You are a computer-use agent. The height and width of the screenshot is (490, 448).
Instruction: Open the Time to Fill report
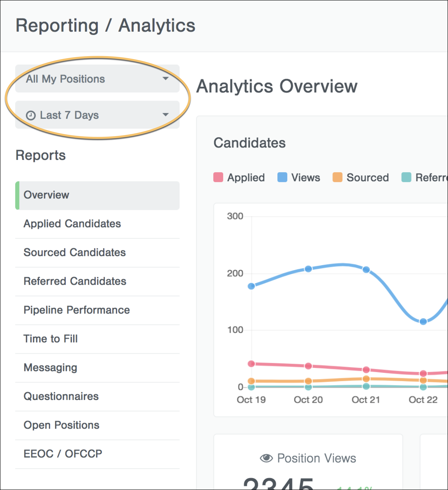[51, 339]
